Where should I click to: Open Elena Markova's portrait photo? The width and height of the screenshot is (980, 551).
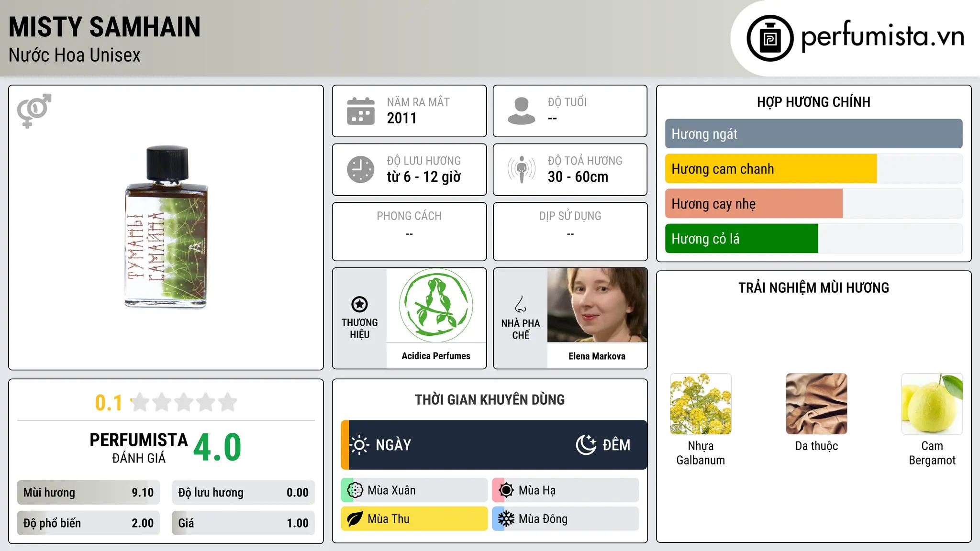[x=597, y=305]
